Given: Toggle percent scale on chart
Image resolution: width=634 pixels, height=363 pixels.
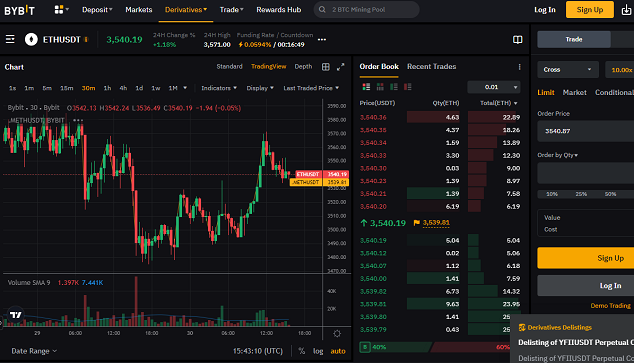Looking at the screenshot, I should 302,351.
